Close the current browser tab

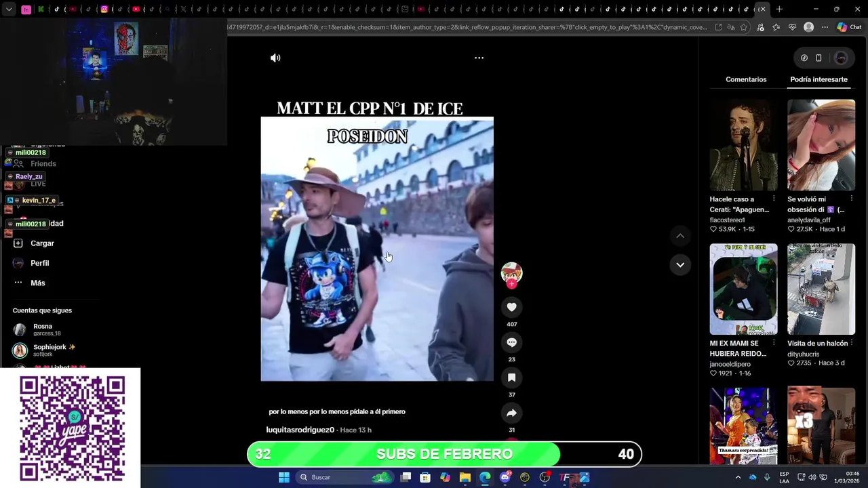(x=762, y=9)
